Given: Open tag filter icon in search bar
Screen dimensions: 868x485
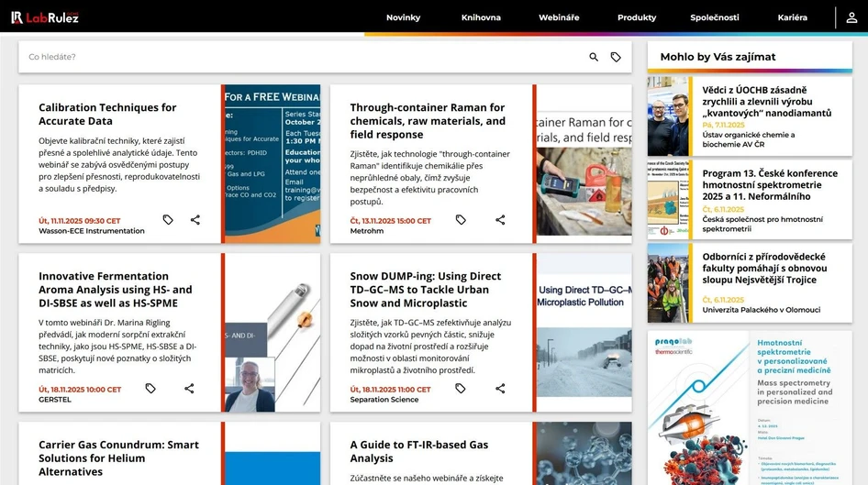Looking at the screenshot, I should [x=616, y=57].
